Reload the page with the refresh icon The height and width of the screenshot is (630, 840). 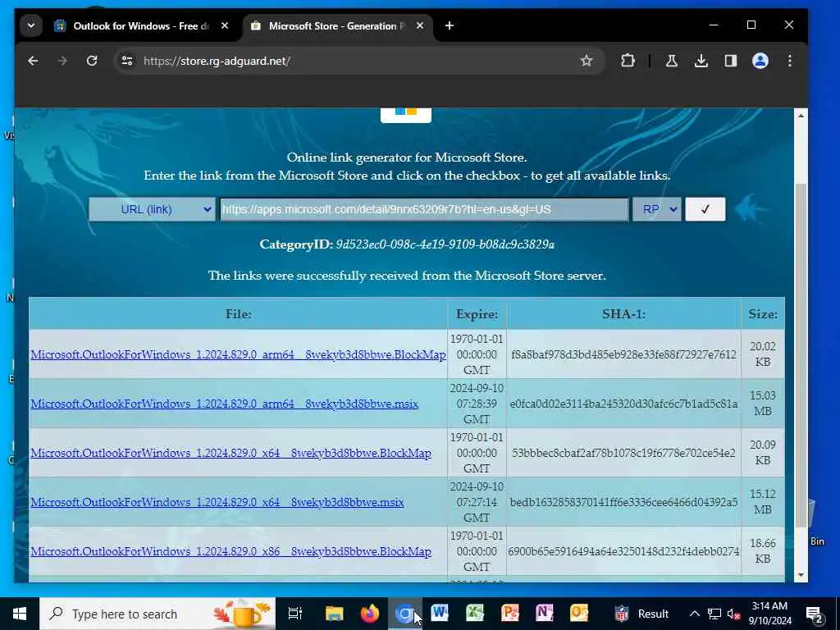(92, 61)
